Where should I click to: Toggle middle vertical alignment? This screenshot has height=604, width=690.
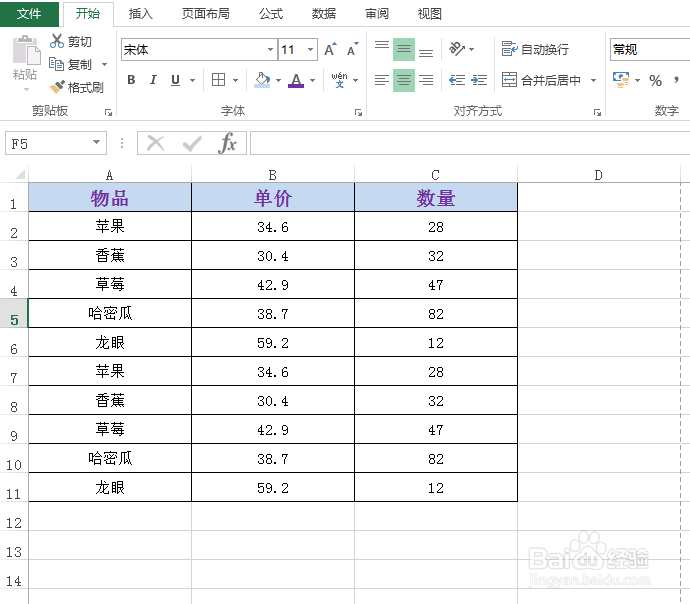pos(404,49)
